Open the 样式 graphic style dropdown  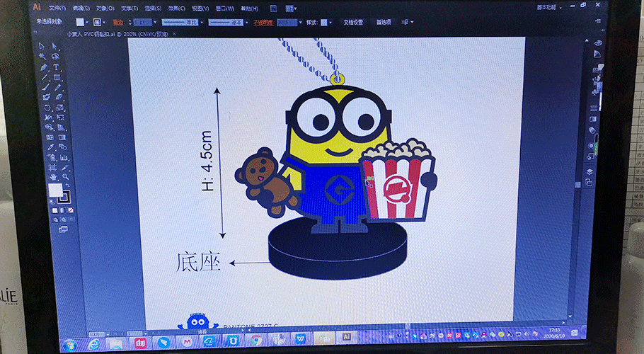tap(330, 22)
